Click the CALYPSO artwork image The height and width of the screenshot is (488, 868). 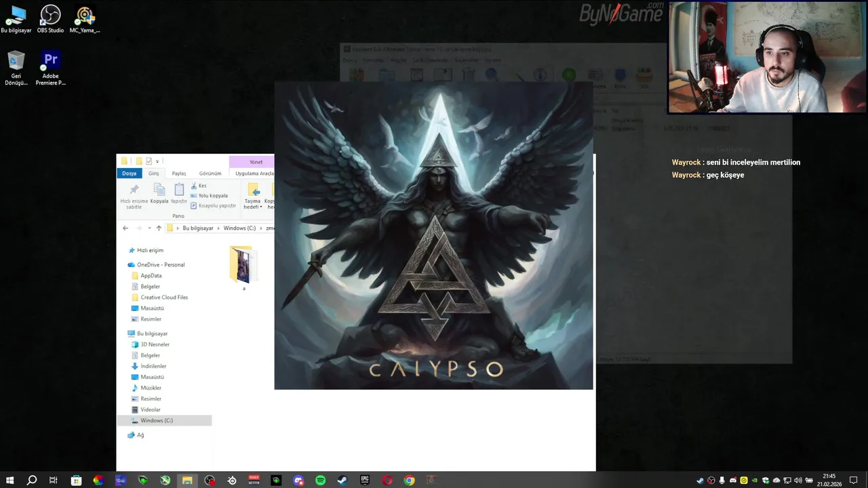pos(434,236)
